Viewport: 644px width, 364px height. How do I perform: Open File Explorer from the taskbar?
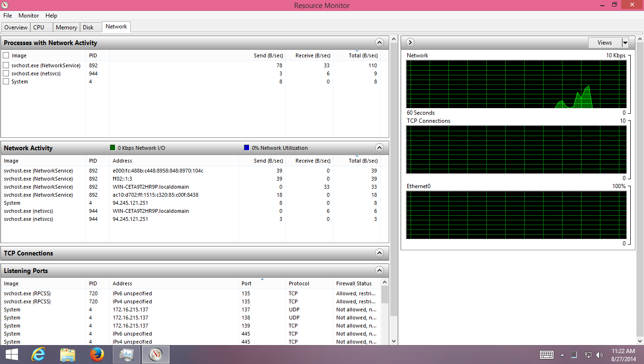[68, 354]
